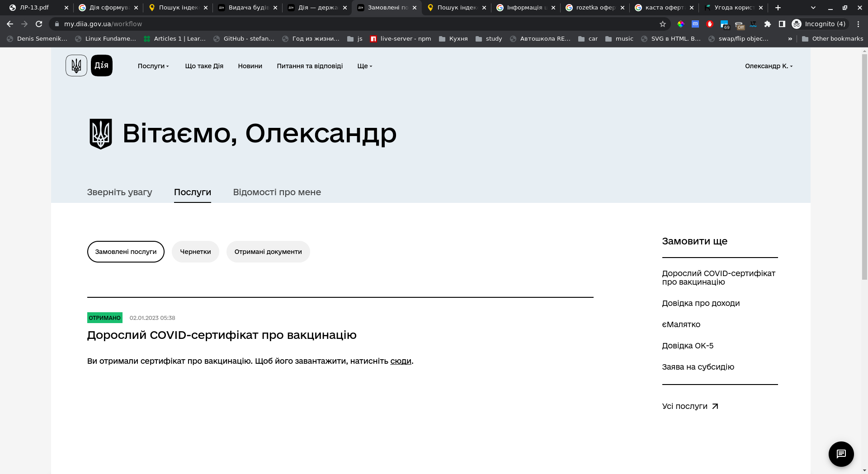Open the Олександр К. account dropdown
This screenshot has height=474, width=868.
point(769,66)
